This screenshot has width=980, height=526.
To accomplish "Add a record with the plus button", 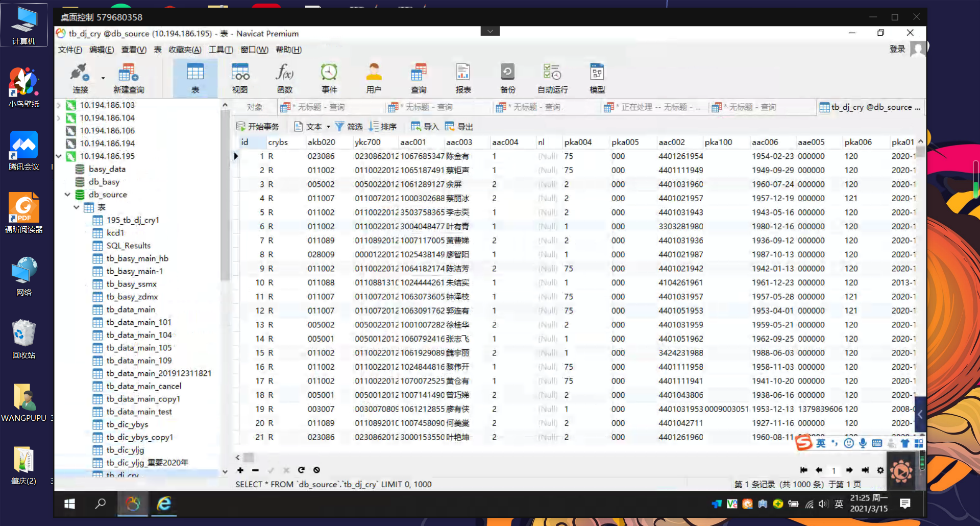I will pos(240,470).
